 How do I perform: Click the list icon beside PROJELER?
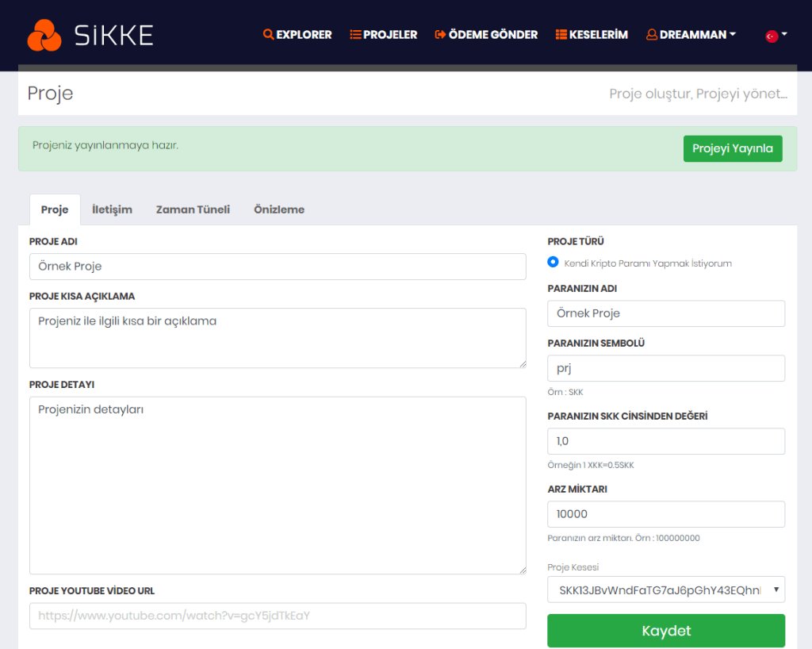click(x=354, y=35)
